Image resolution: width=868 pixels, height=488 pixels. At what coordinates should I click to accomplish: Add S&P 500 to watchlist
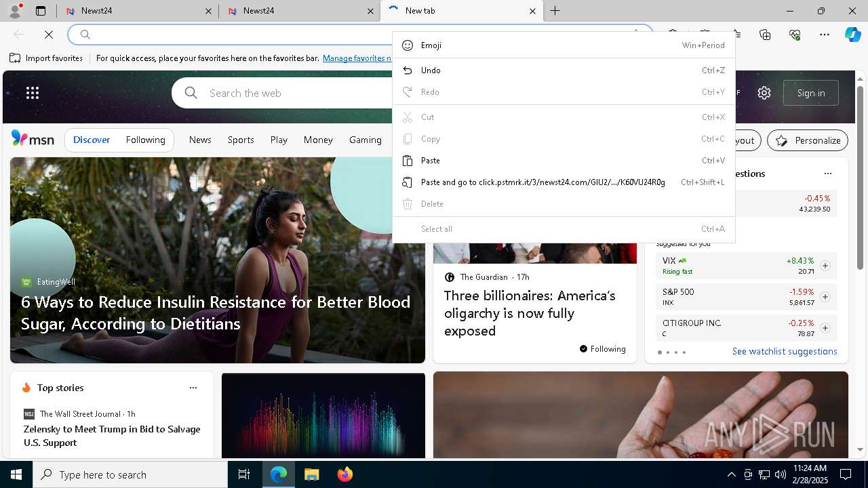[x=825, y=297]
